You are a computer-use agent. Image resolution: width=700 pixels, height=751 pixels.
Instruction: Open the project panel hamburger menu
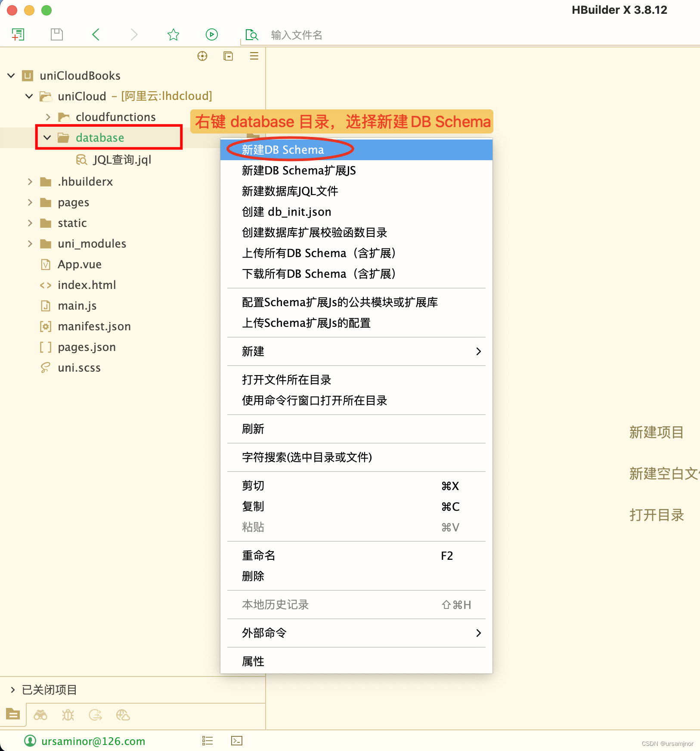click(x=254, y=56)
